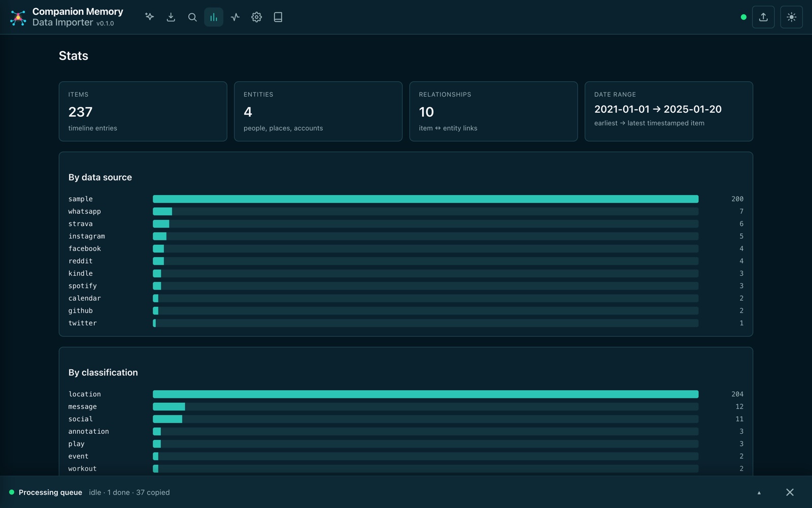Image resolution: width=812 pixels, height=508 pixels.
Task: Click the export upload button
Action: (x=763, y=17)
